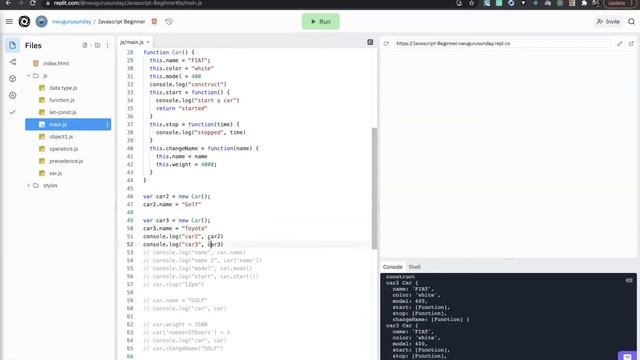
Task: Open browser extensions puzzle icon
Action: (584, 3)
